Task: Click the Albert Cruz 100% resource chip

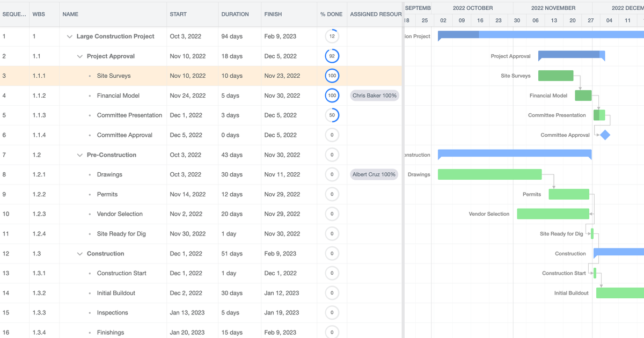Action: click(374, 174)
